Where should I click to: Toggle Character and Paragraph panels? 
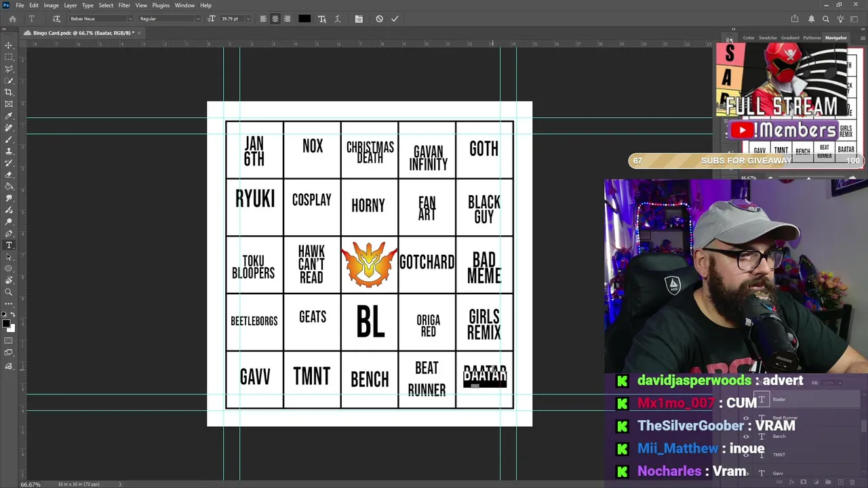click(x=359, y=19)
